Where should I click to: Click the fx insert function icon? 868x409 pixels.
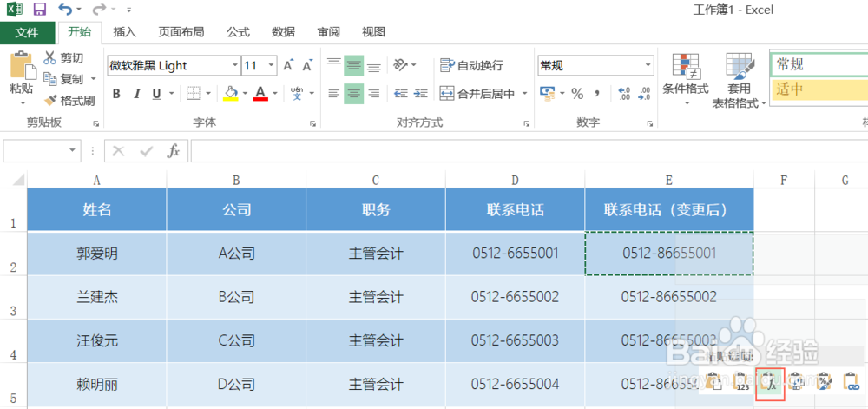tap(174, 150)
